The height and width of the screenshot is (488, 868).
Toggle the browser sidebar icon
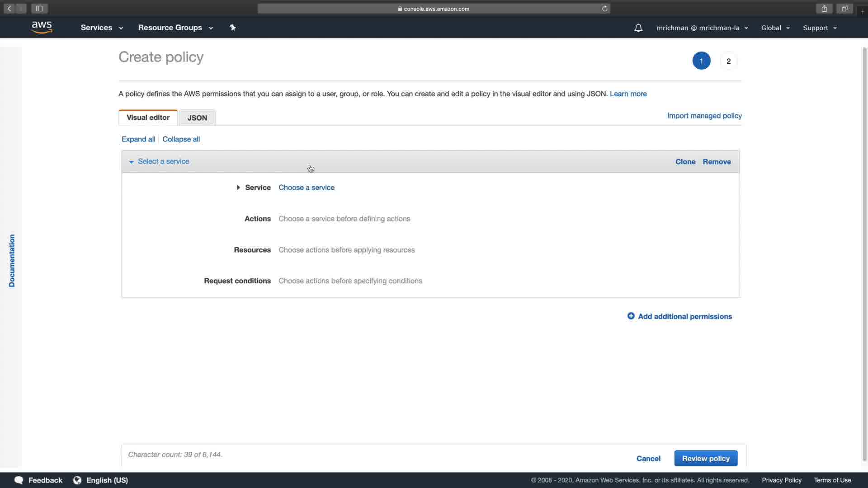point(39,9)
